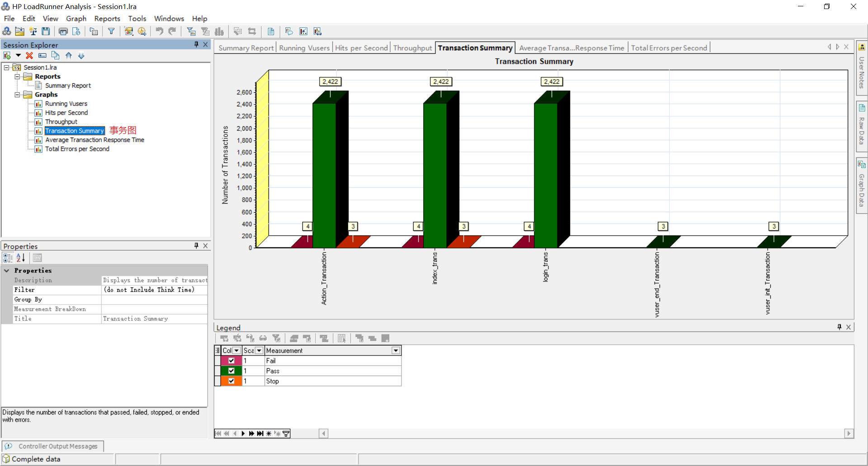The width and height of the screenshot is (868, 466).
Task: Collapse the Reports tree folder
Action: [17, 76]
